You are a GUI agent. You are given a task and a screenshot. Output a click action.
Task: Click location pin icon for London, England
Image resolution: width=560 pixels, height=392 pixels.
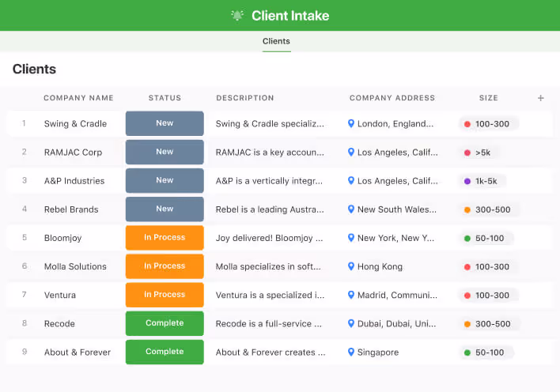pos(351,124)
